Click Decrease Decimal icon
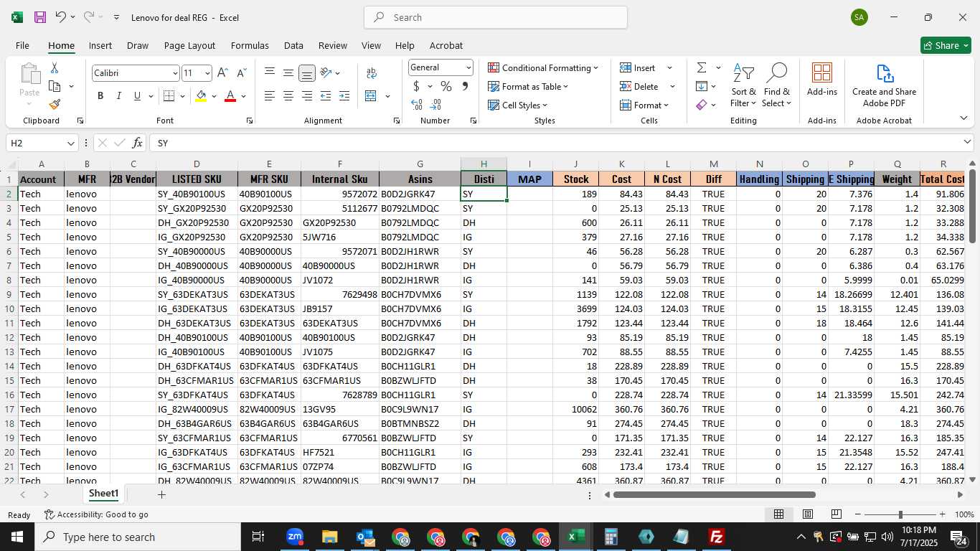 pyautogui.click(x=437, y=105)
